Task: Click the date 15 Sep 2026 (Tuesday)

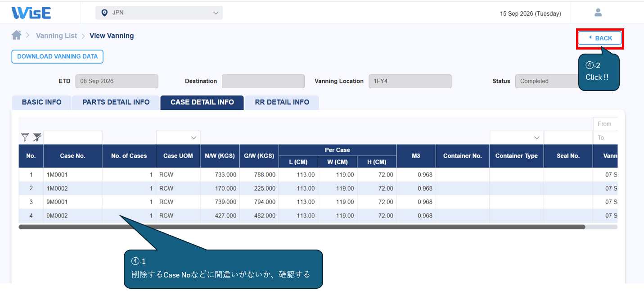Action: click(531, 14)
